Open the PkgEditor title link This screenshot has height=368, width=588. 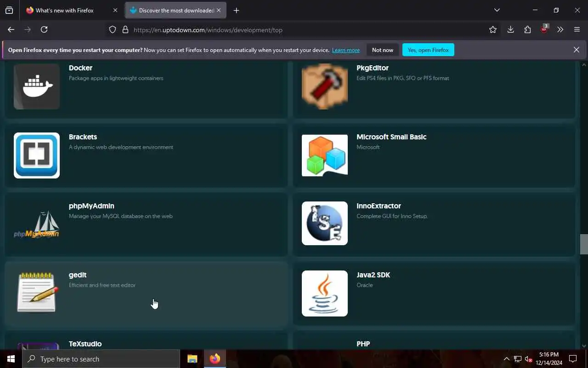pyautogui.click(x=373, y=68)
